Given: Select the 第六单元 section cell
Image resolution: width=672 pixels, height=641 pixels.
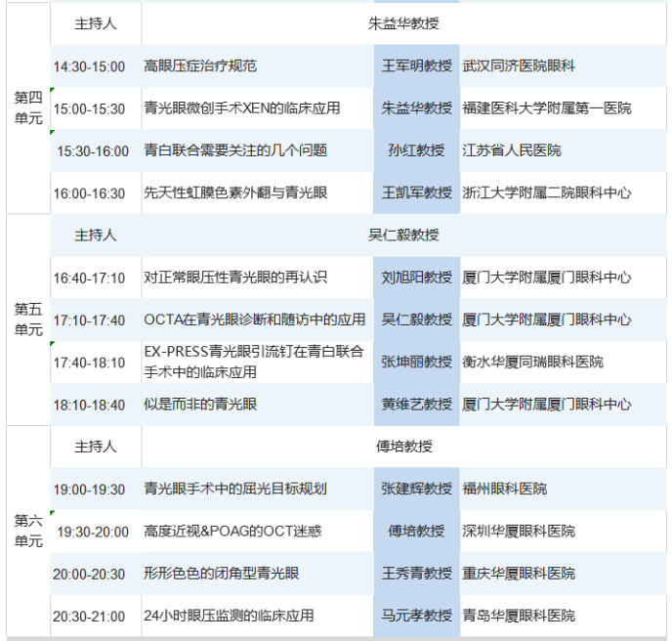Looking at the screenshot, I should [x=28, y=531].
